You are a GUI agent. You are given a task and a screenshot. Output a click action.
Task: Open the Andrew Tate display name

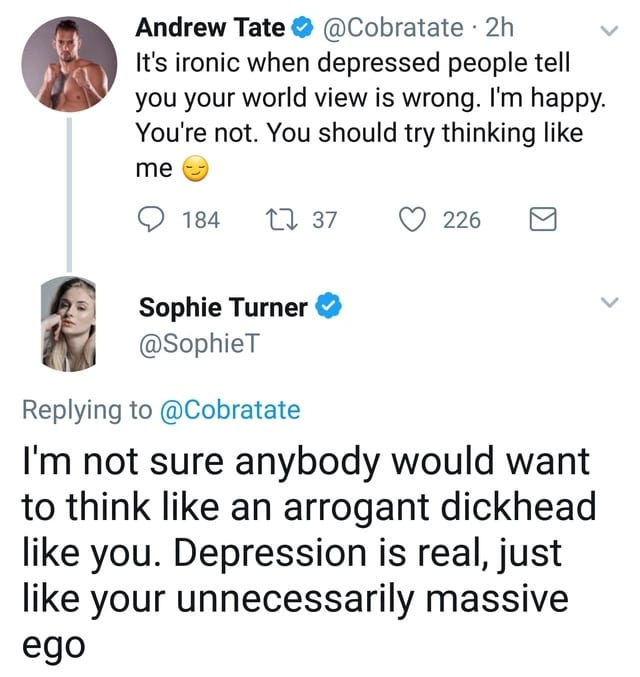click(210, 28)
